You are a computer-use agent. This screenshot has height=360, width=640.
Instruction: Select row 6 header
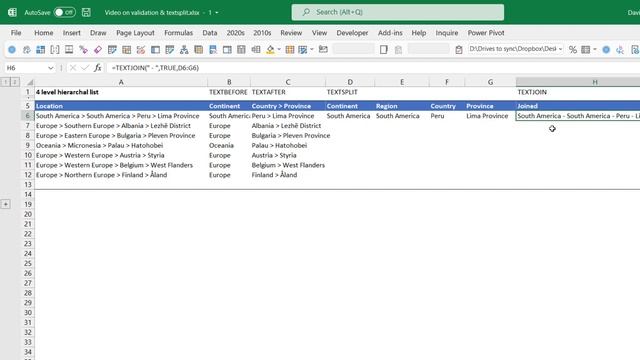click(27, 116)
